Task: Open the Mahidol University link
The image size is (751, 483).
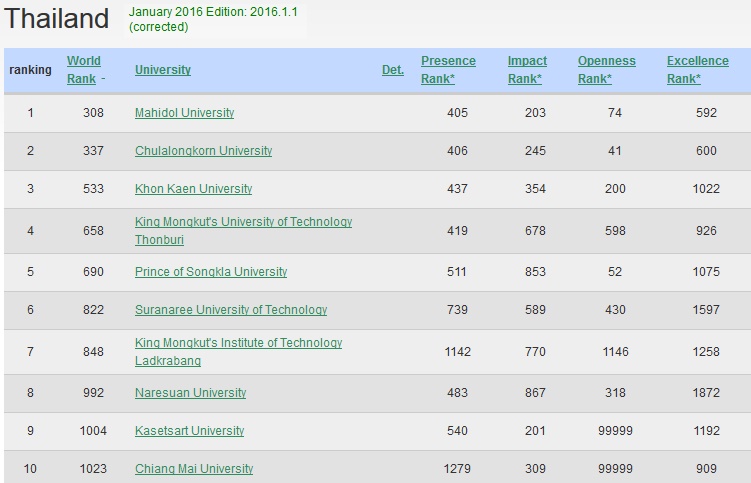Action: tap(184, 113)
